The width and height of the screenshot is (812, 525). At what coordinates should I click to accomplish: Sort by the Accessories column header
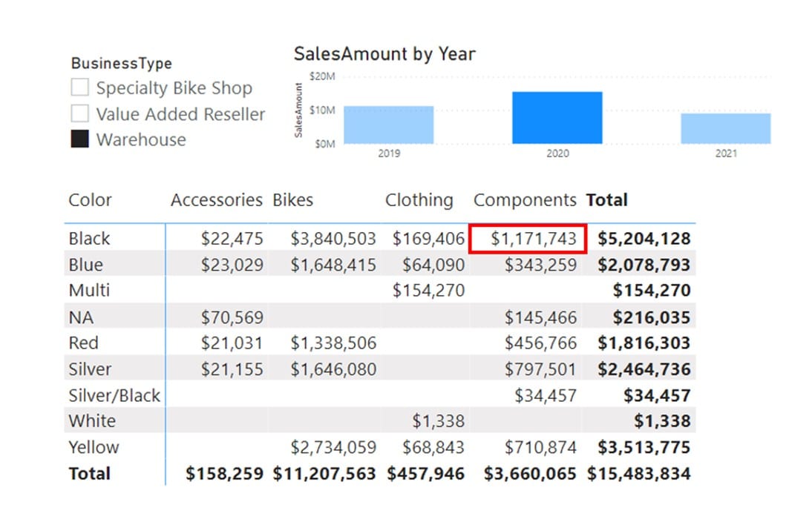pyautogui.click(x=217, y=199)
